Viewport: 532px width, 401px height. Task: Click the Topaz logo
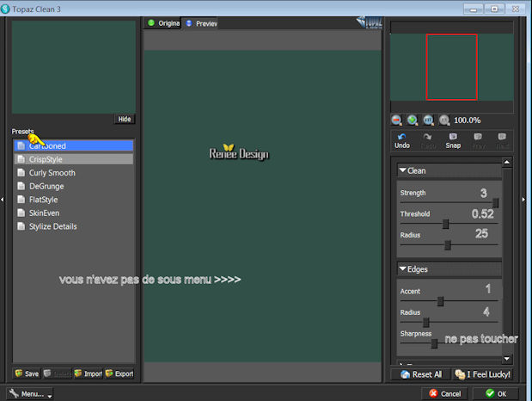click(370, 22)
